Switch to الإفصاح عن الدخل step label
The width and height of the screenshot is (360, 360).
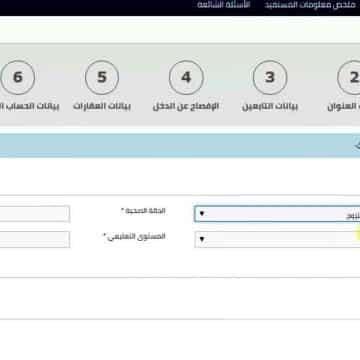(x=186, y=107)
